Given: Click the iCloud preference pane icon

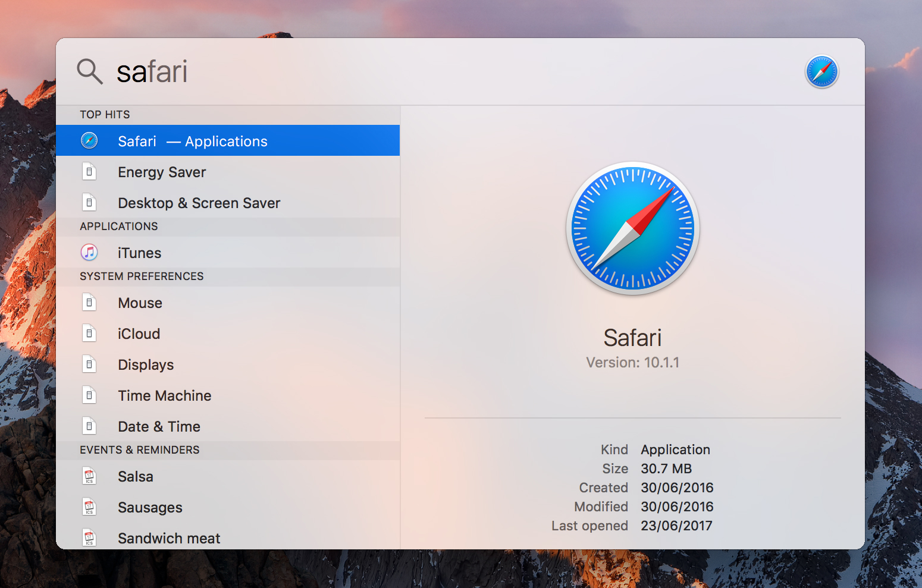Looking at the screenshot, I should click(x=89, y=334).
